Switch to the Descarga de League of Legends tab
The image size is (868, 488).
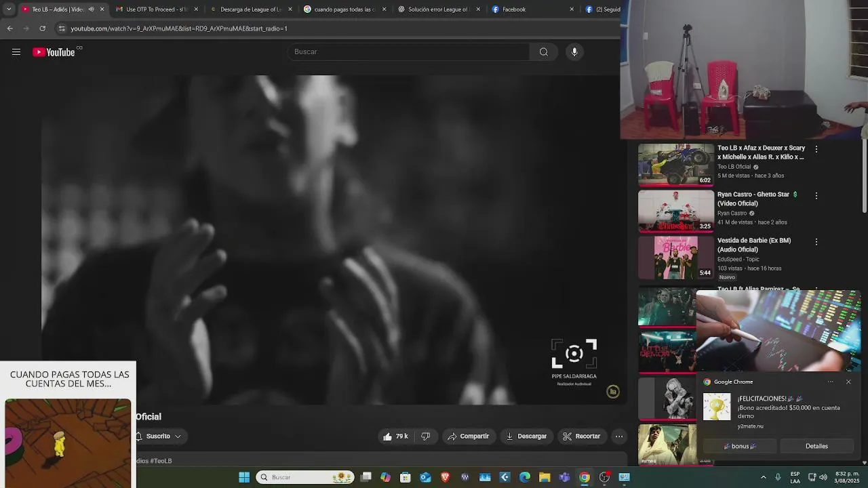[250, 9]
